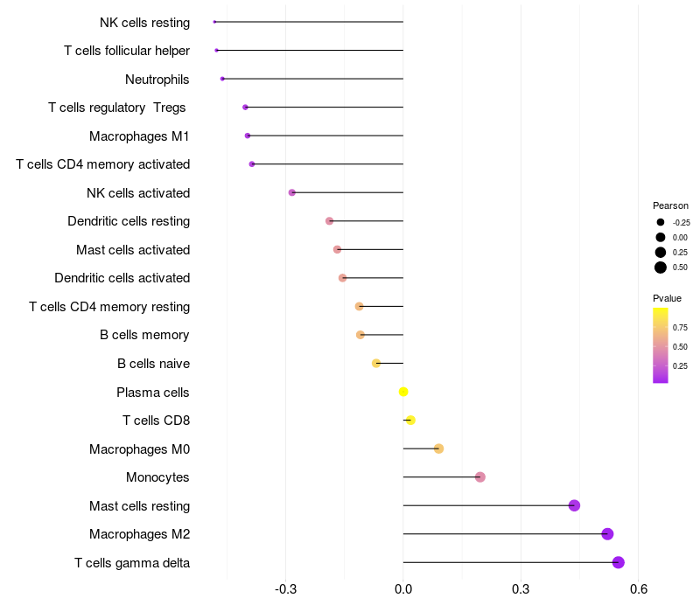Select the Macrophages M2 purple dot
Image resolution: width=700 pixels, height=612 pixels.
point(607,534)
